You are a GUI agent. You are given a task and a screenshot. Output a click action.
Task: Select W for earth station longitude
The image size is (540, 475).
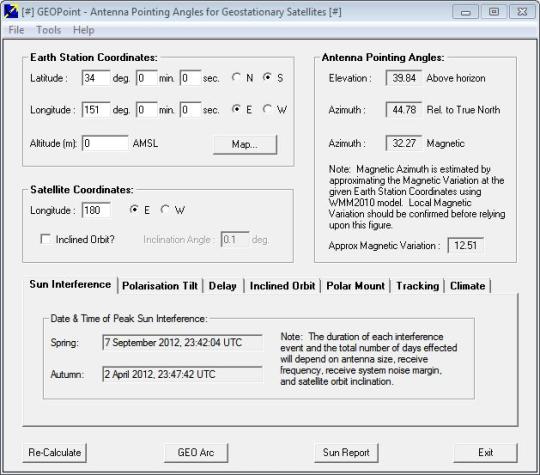coord(267,109)
